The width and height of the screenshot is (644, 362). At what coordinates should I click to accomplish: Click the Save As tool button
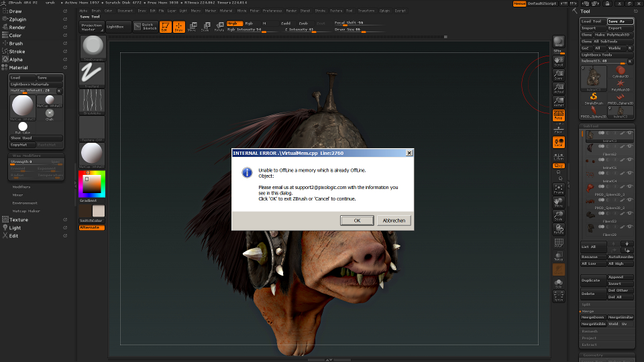pos(620,21)
